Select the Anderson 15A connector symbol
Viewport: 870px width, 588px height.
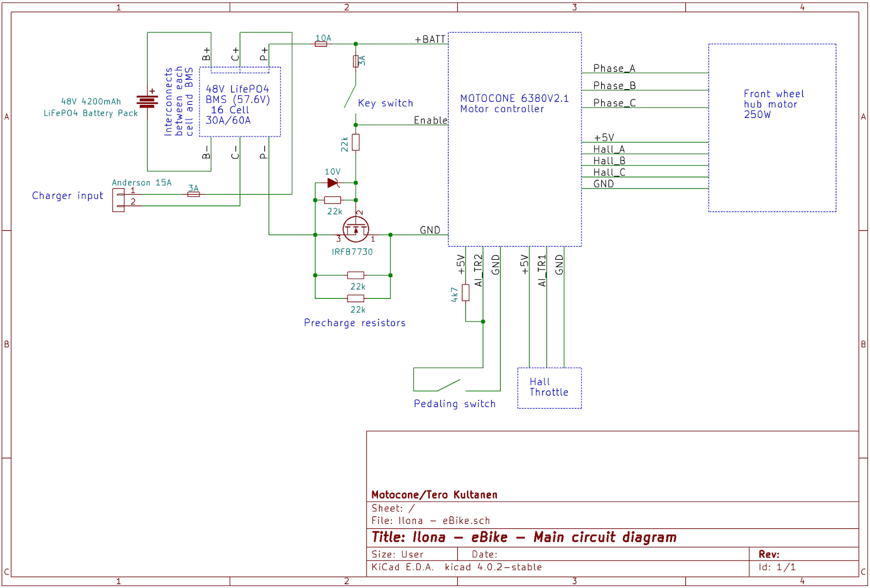click(x=118, y=200)
